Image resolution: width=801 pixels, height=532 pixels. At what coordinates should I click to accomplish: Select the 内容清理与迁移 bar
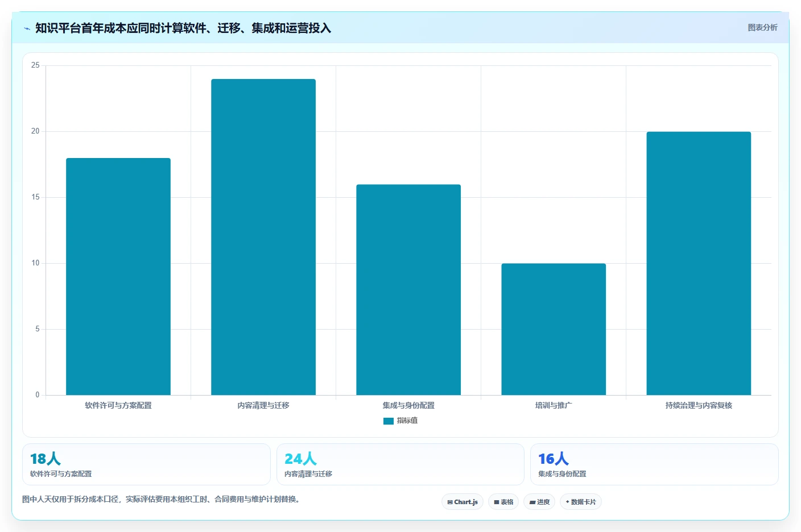click(263, 237)
